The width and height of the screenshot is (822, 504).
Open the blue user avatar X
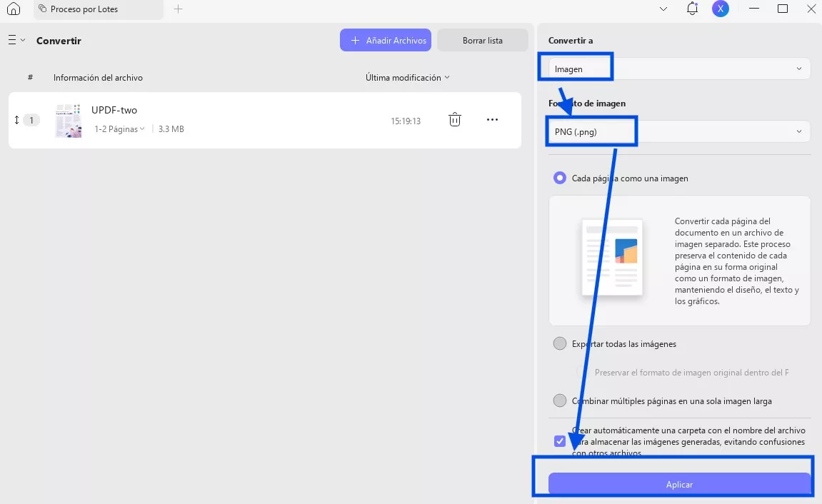[721, 9]
